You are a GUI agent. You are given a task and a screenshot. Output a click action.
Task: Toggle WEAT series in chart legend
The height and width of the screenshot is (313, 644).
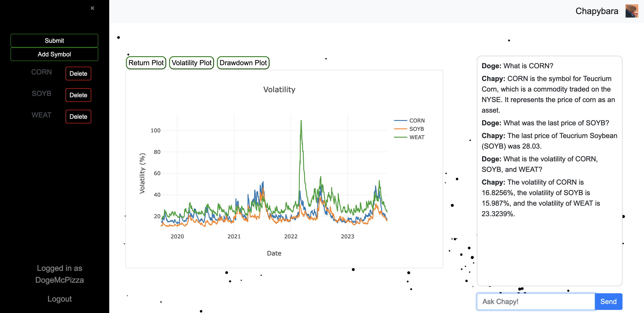pyautogui.click(x=417, y=137)
